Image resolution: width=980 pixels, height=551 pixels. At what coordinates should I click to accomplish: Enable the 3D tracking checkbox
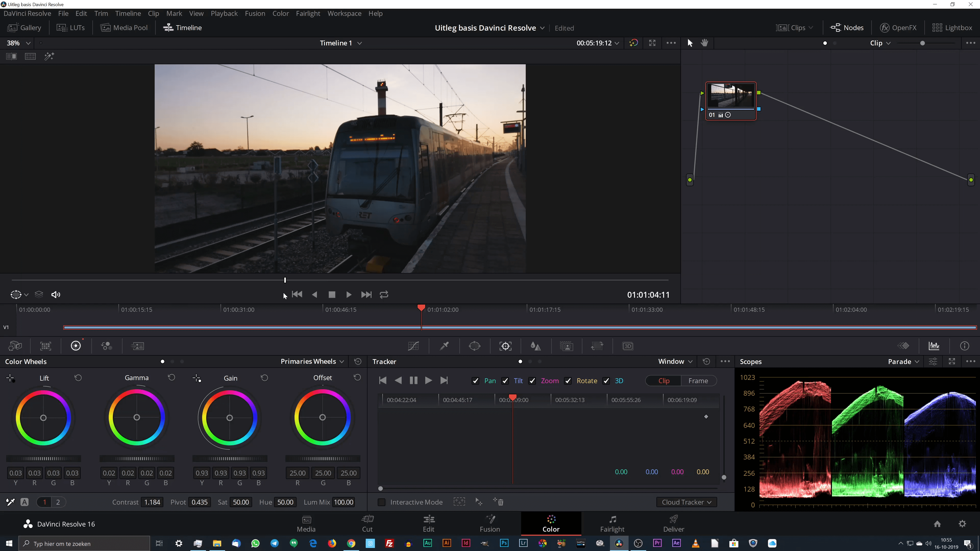click(x=606, y=381)
